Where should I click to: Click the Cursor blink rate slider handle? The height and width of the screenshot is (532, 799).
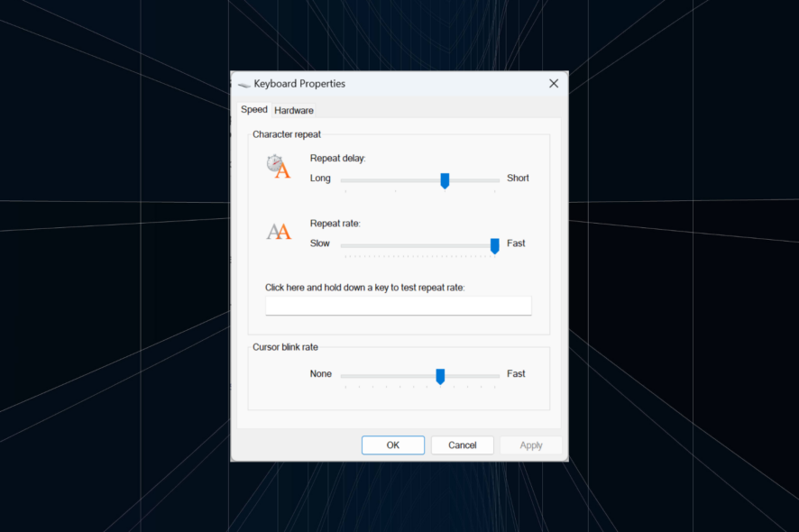point(440,376)
